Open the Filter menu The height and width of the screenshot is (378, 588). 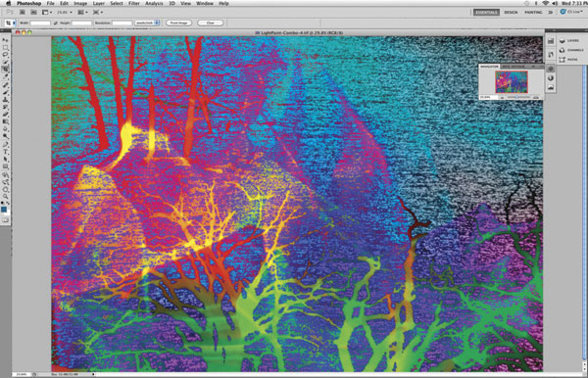pos(134,3)
